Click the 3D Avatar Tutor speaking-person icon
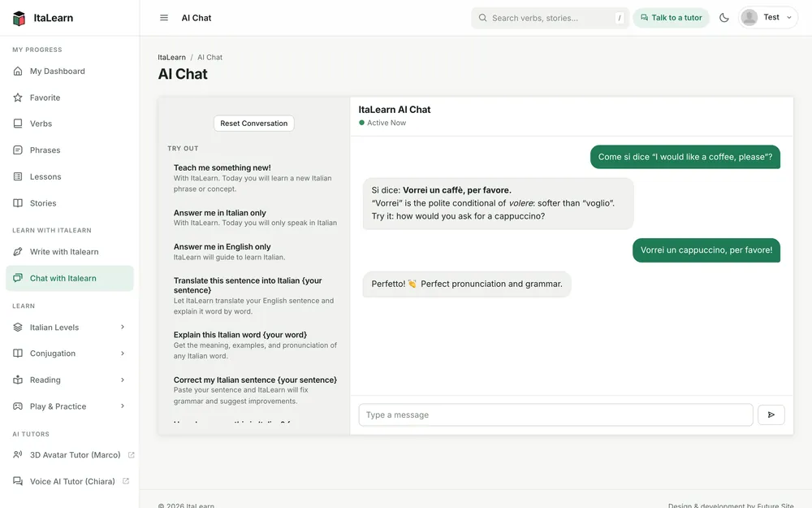 pos(18,454)
